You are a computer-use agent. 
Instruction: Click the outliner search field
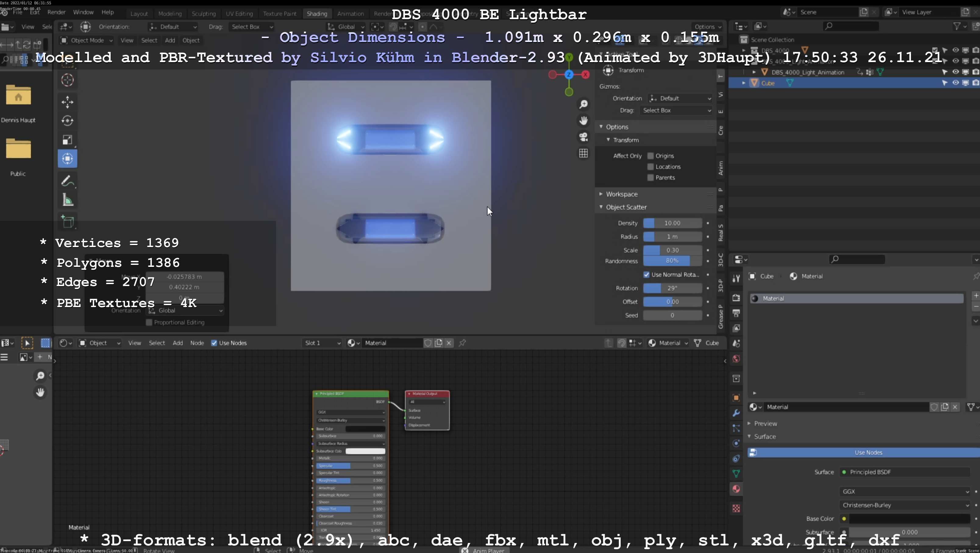[851, 26]
